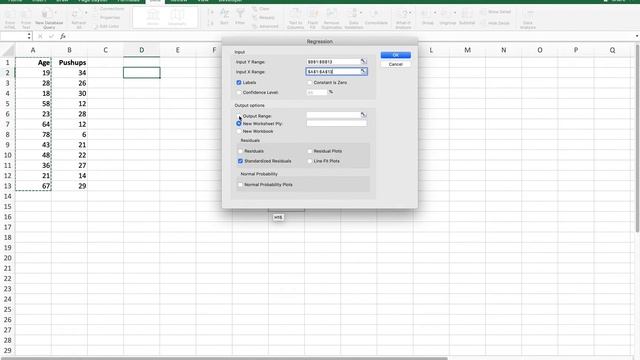Cancel the Regression dialog
640x360 pixels.
[x=396, y=64]
